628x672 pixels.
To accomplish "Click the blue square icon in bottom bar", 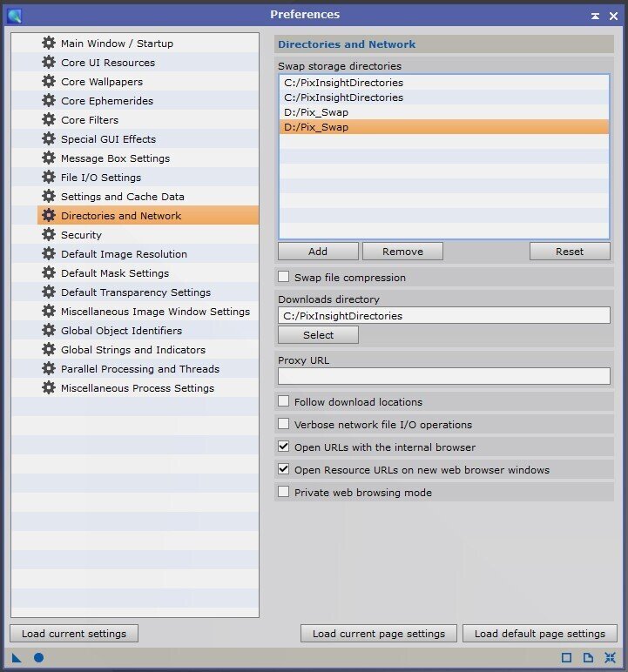I will [566, 657].
